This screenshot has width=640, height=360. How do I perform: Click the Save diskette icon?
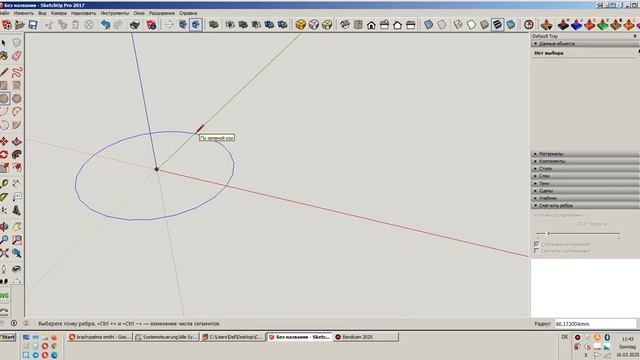33,25
